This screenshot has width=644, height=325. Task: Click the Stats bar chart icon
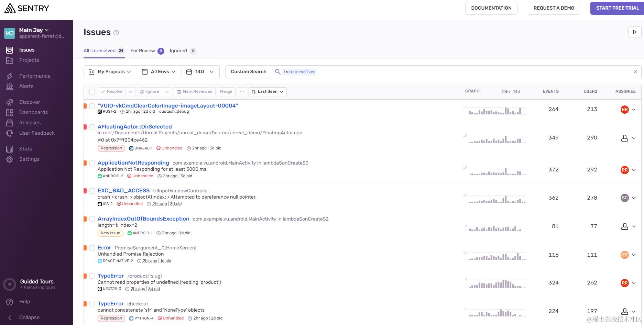pos(10,149)
